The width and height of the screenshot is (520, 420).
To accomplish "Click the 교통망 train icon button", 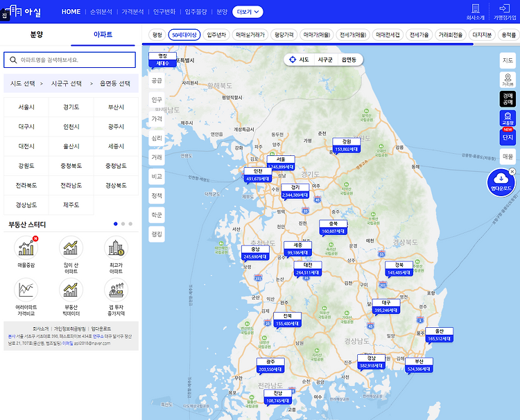I will 508,117.
